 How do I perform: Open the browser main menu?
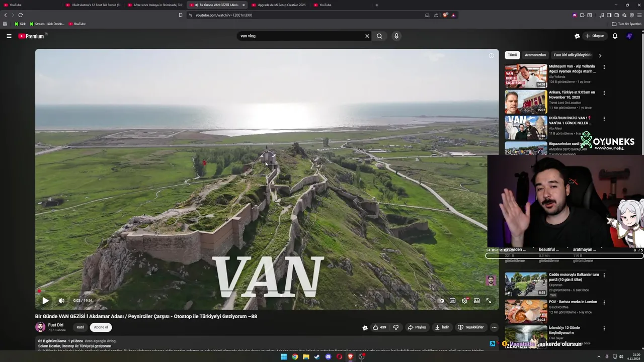[x=639, y=15]
